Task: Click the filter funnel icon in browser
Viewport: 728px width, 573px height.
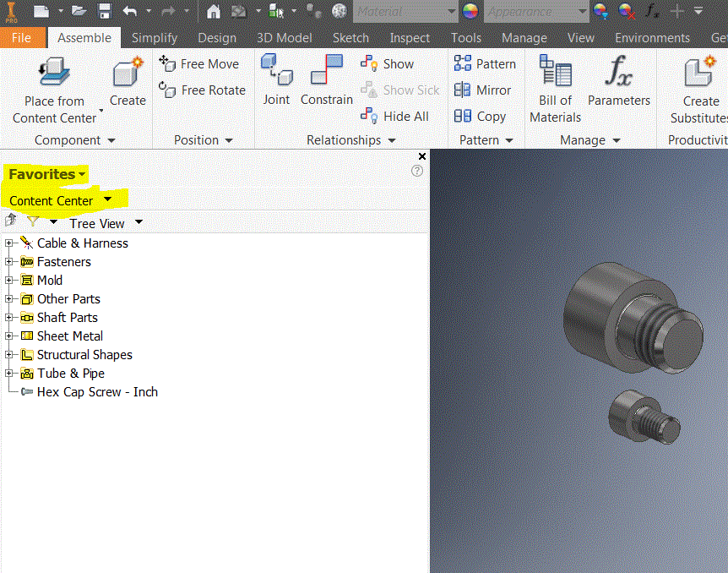Action: [x=33, y=221]
